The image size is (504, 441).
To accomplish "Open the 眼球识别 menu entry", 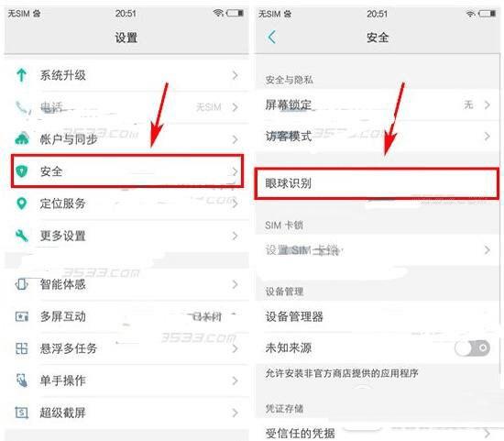I will tap(377, 183).
